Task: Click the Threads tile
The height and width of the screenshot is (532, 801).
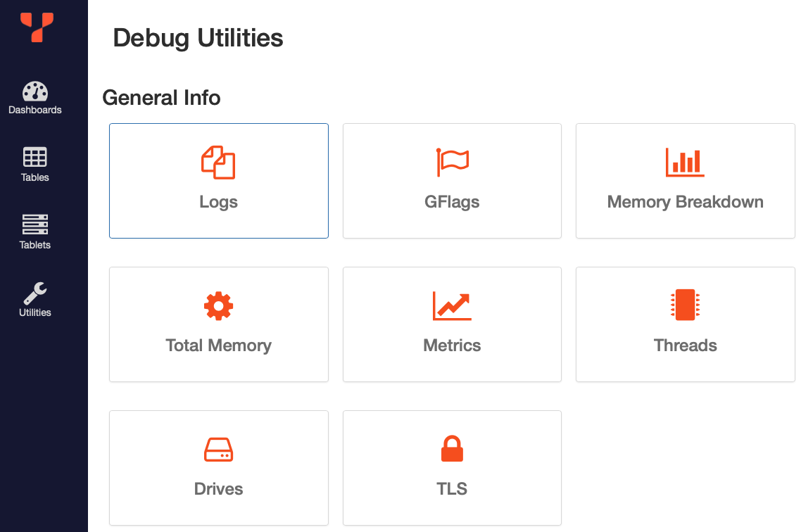Action: coord(685,324)
